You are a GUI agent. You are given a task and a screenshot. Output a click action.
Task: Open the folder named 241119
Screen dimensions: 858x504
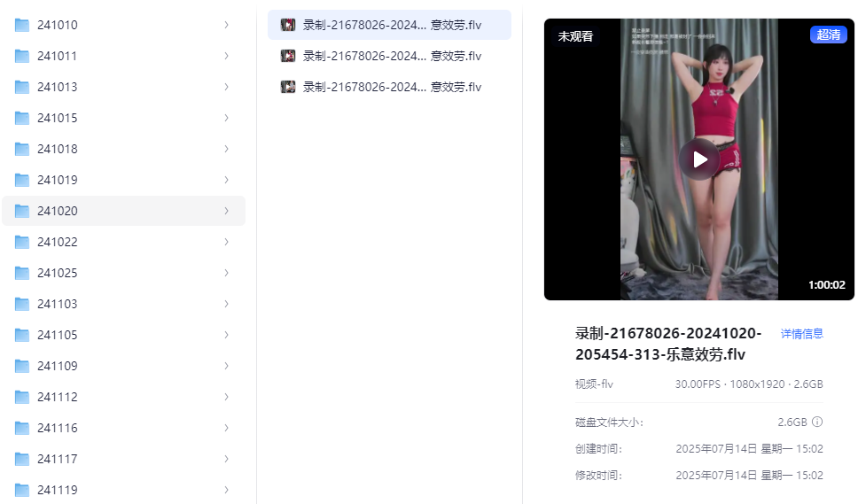coord(58,491)
